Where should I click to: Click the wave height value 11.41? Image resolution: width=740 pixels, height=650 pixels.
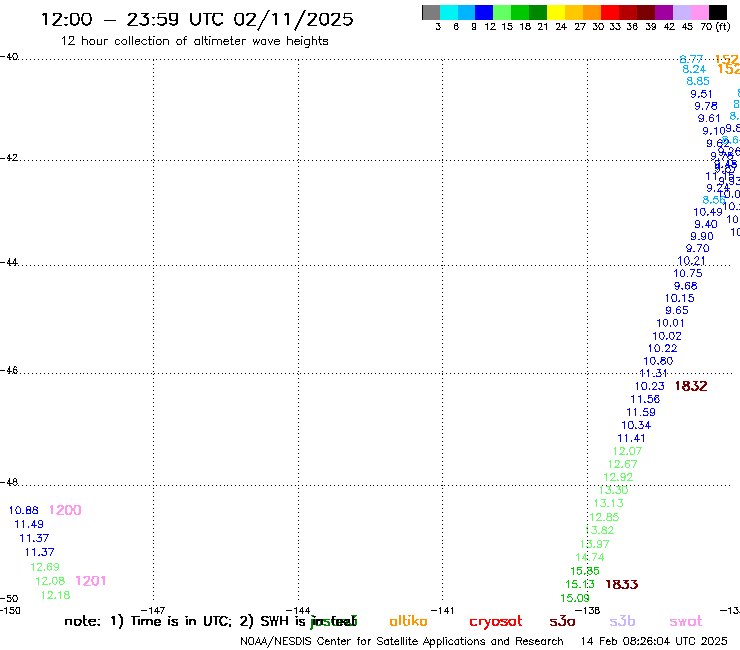(631, 439)
